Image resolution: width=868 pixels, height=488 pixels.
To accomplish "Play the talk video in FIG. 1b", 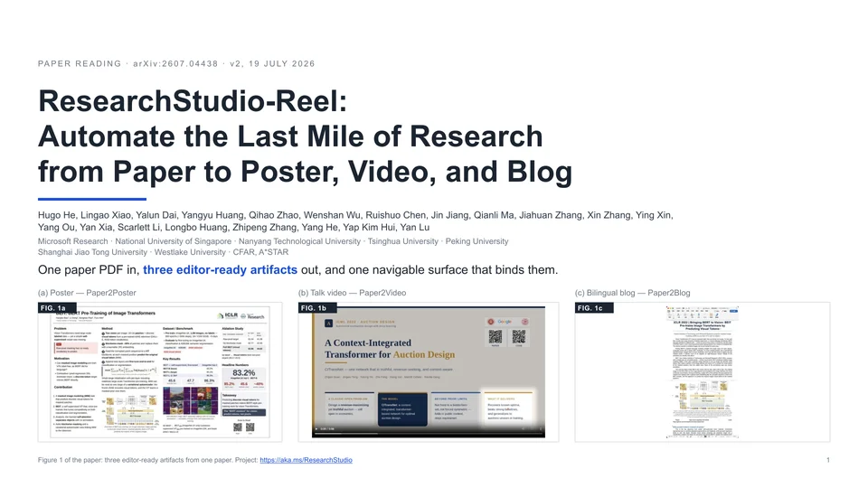I will [x=316, y=428].
